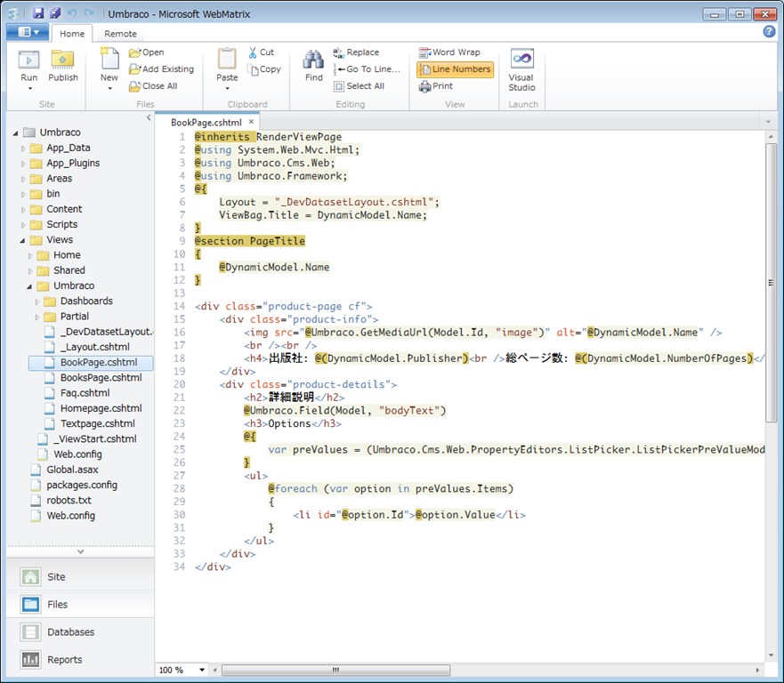The width and height of the screenshot is (784, 683).
Task: Open the help question mark icon
Action: point(769,32)
